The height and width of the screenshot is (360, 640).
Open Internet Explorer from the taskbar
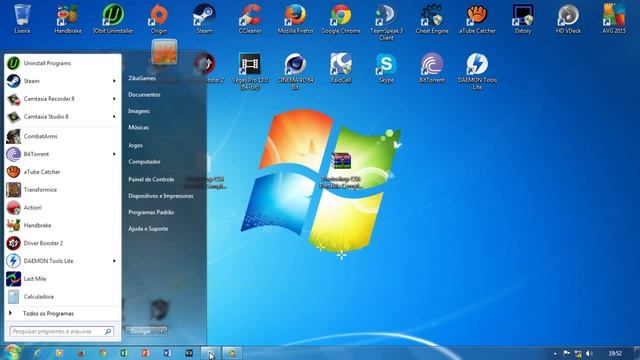coord(38,353)
